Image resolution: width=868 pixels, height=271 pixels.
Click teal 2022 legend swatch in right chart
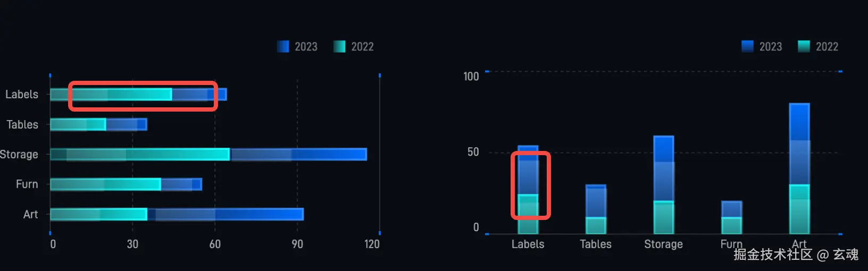804,47
